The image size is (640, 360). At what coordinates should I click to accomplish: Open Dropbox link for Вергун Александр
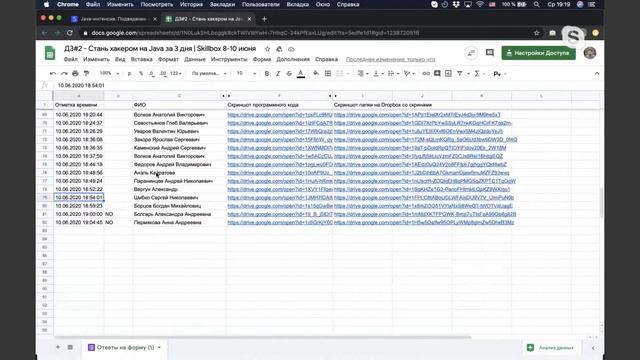click(422, 189)
